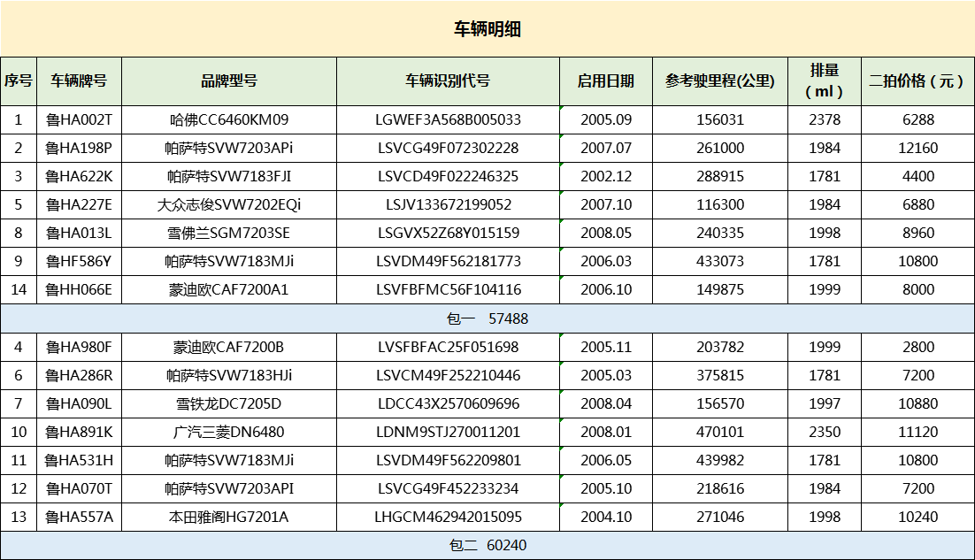Image resolution: width=975 pixels, height=560 pixels.
Task: Click the 车辆识别代号 header cell
Action: point(448,81)
